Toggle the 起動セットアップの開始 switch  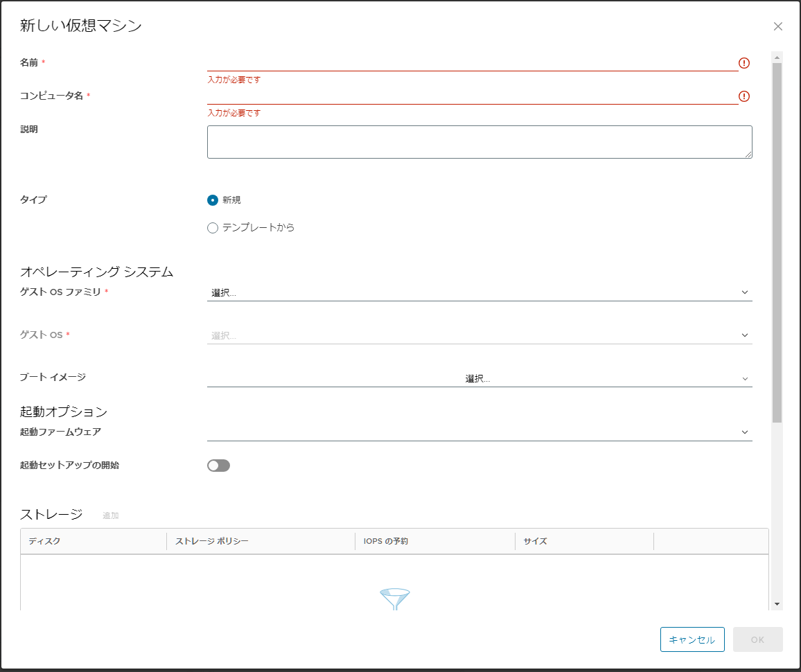pyautogui.click(x=219, y=465)
